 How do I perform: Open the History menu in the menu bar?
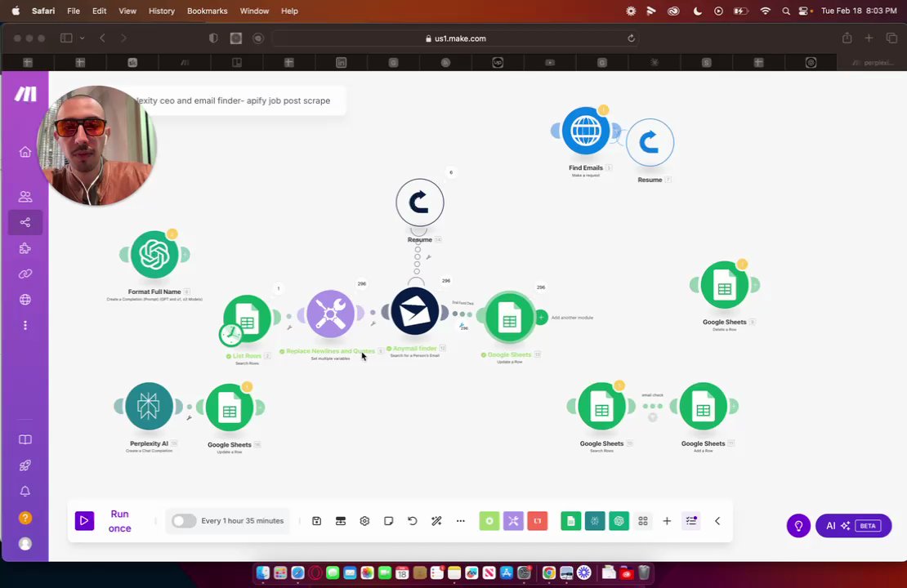[x=162, y=11]
